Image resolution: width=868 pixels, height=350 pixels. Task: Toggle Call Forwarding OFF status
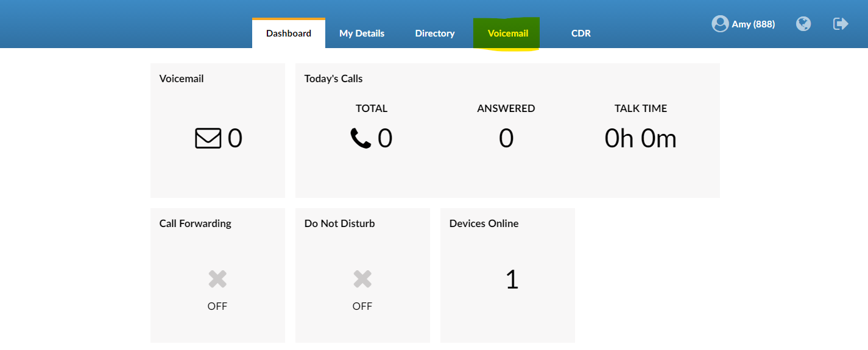point(217,306)
